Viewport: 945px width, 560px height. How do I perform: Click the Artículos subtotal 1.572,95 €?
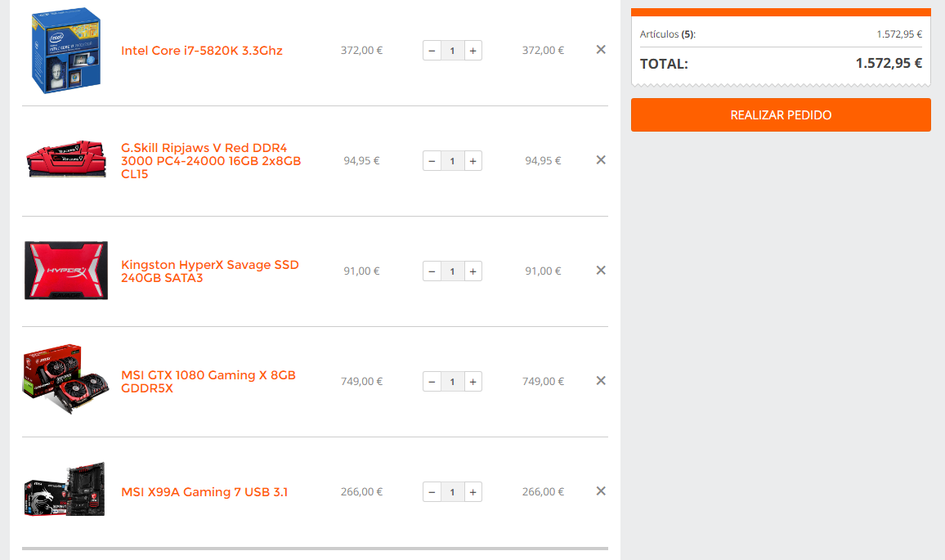[x=899, y=34]
